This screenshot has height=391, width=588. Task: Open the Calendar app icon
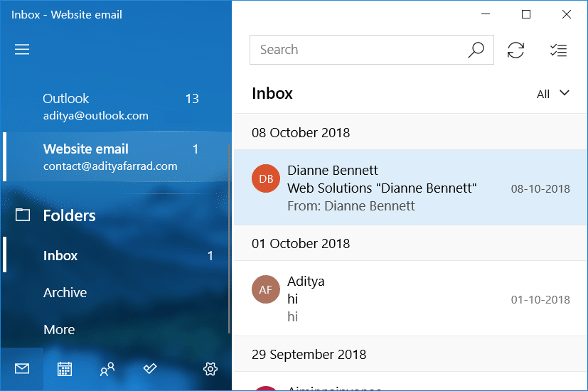(65, 369)
